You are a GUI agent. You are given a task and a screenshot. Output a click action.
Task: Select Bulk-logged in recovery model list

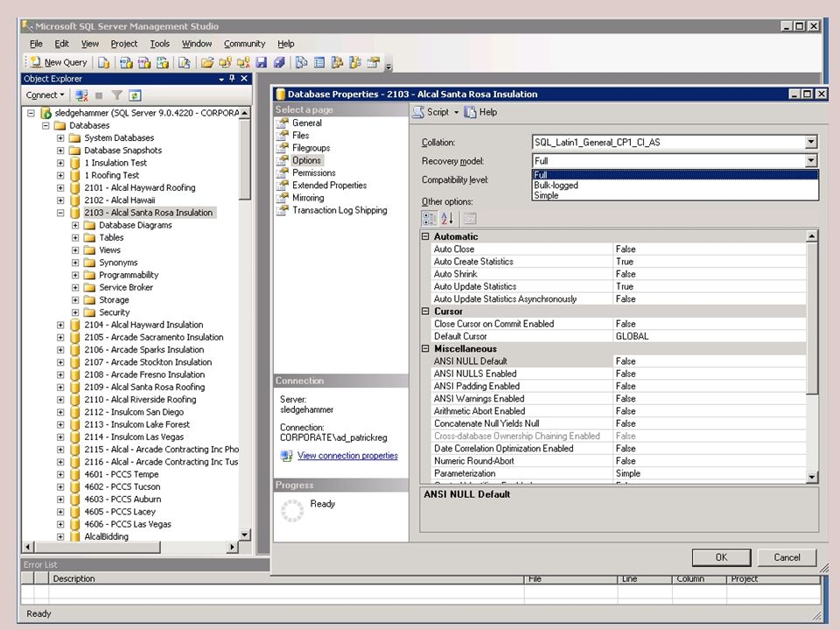(675, 185)
